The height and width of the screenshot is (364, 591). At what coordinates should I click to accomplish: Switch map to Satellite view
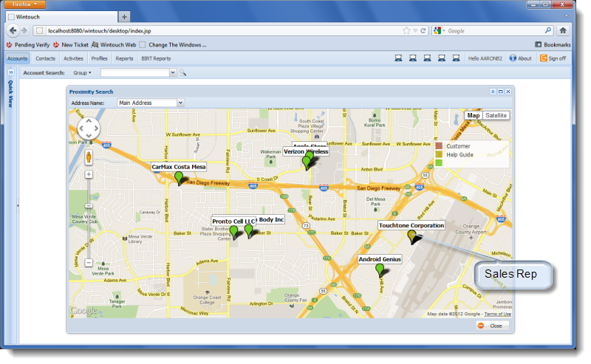(x=496, y=115)
